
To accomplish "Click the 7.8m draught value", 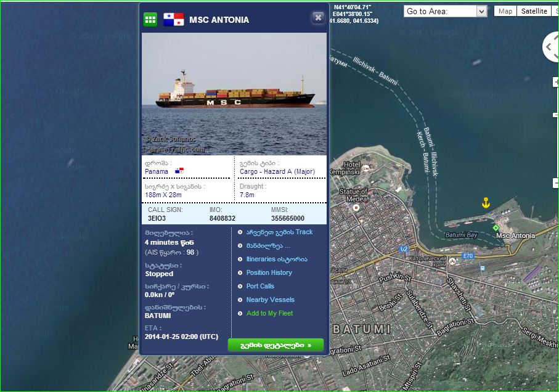I will click(x=247, y=195).
